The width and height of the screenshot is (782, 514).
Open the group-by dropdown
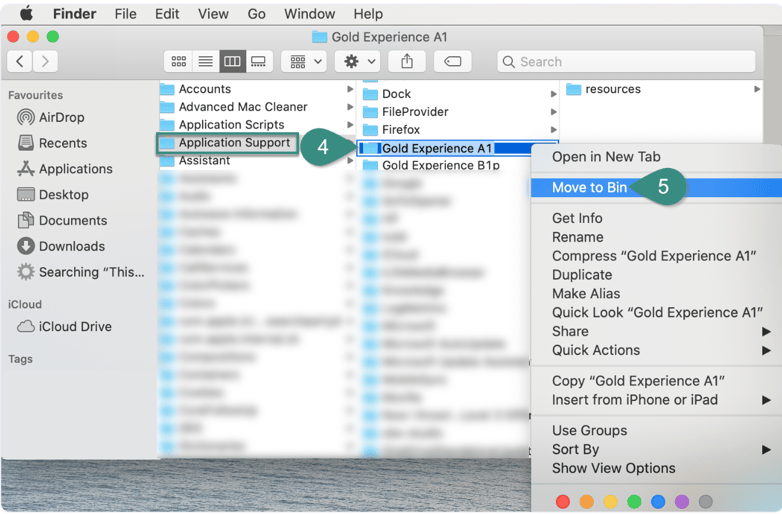click(x=304, y=61)
